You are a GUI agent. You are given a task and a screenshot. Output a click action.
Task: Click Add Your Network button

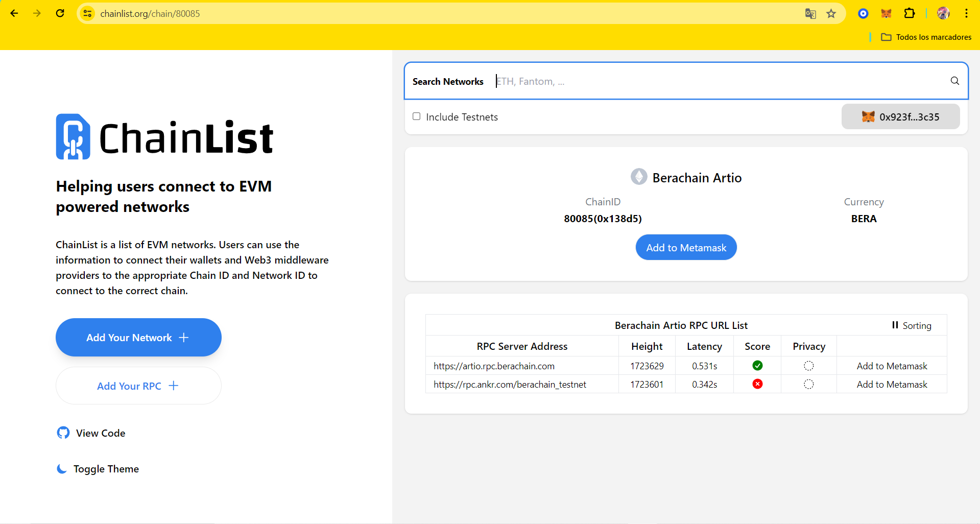click(x=138, y=337)
